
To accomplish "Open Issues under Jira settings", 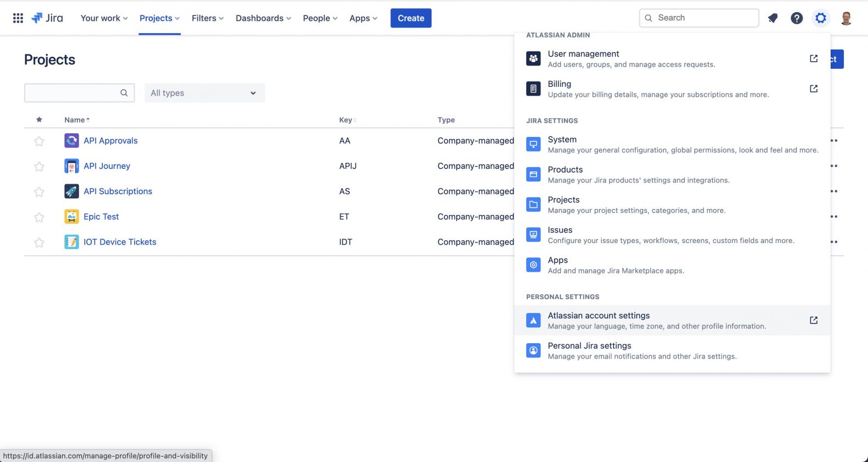I will pyautogui.click(x=672, y=235).
